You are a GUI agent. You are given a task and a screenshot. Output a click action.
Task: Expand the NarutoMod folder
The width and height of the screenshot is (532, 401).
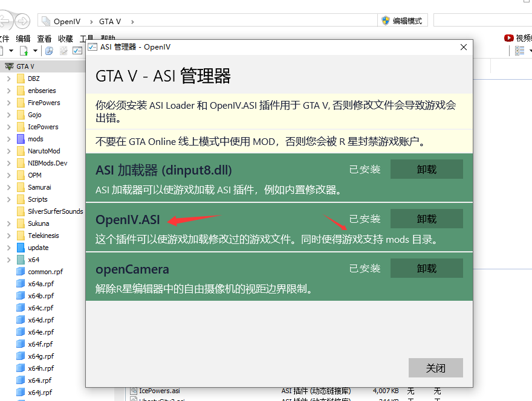[9, 151]
